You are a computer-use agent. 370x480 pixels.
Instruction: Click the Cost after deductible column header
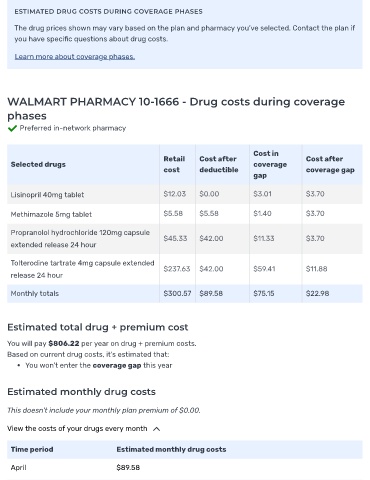point(219,164)
